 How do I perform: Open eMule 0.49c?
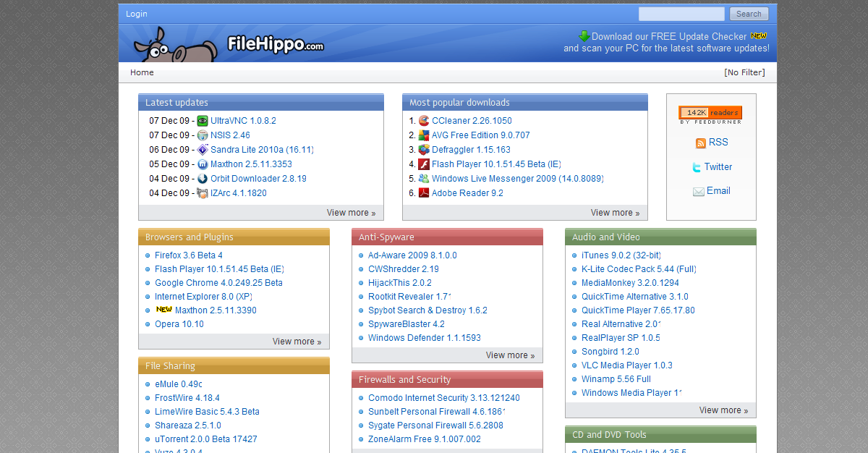(179, 384)
